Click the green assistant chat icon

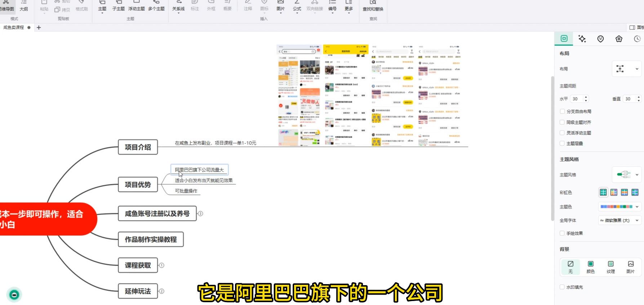tap(14, 295)
